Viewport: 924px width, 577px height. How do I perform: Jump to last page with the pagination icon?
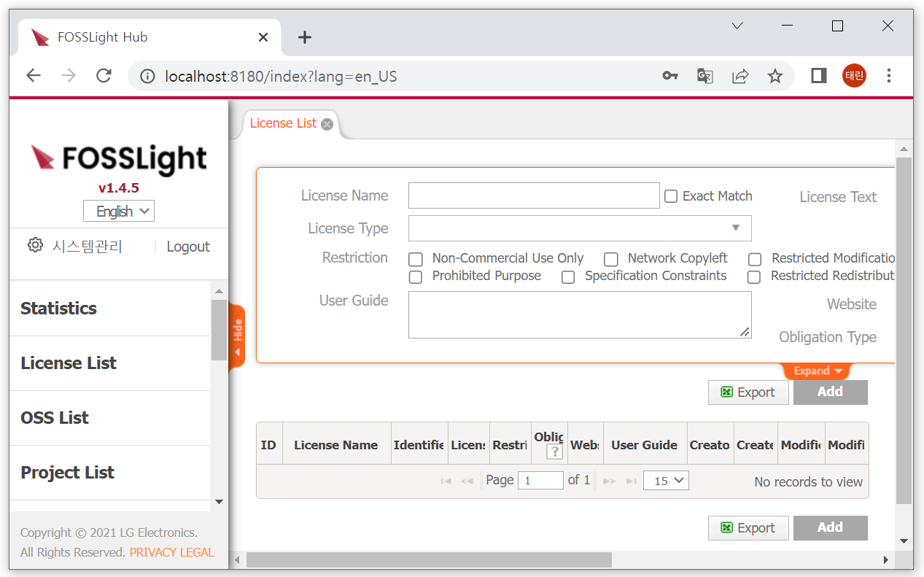630,480
